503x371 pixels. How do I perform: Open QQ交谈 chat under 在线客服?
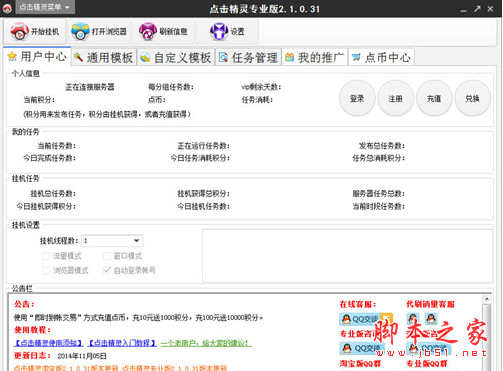pyautogui.click(x=366, y=319)
